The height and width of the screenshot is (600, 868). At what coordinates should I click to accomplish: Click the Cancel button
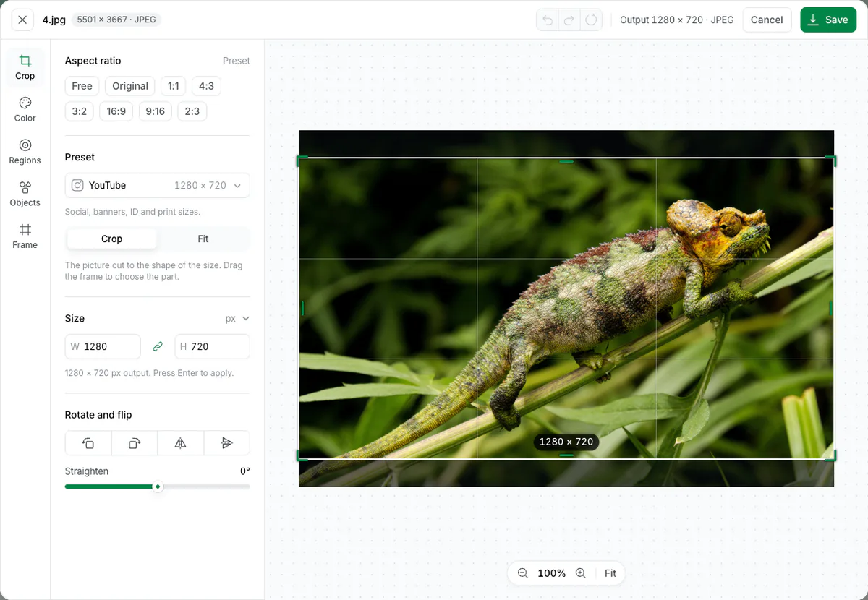[767, 20]
